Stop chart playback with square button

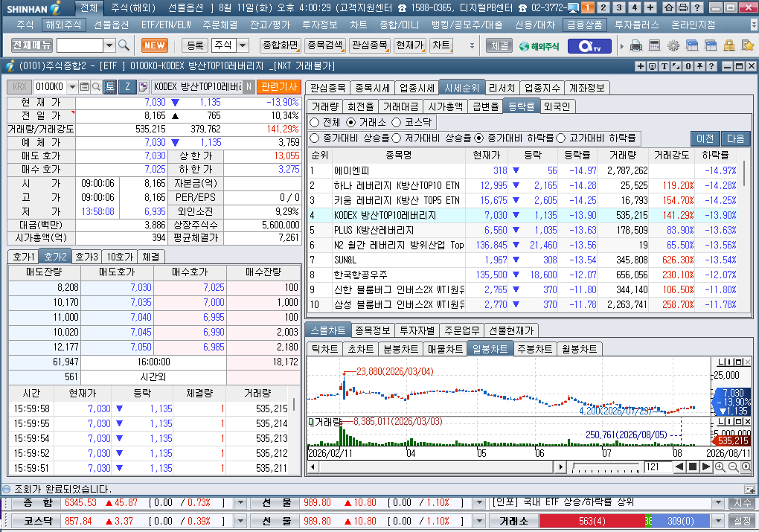point(693,467)
